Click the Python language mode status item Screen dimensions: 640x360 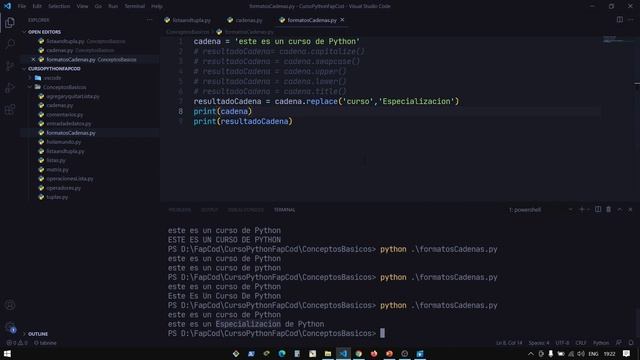pos(601,343)
